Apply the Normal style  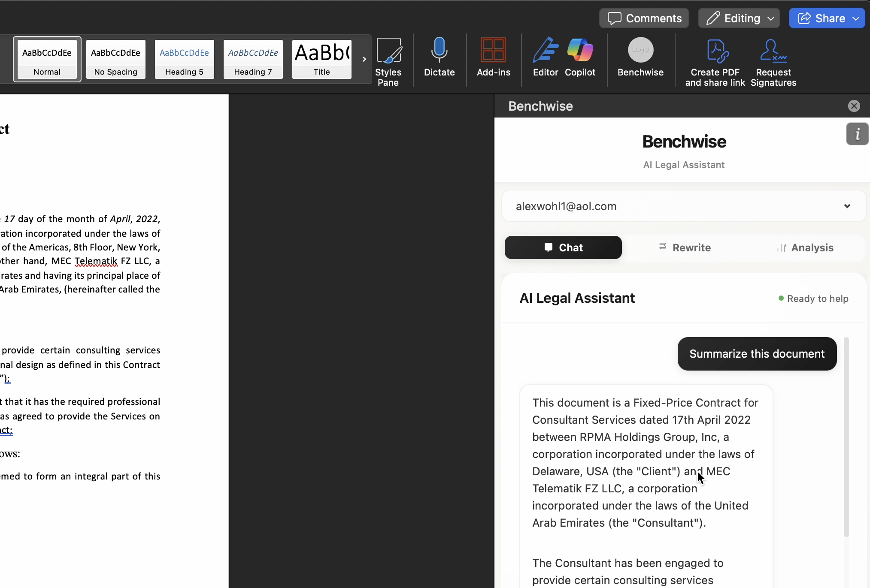[47, 59]
